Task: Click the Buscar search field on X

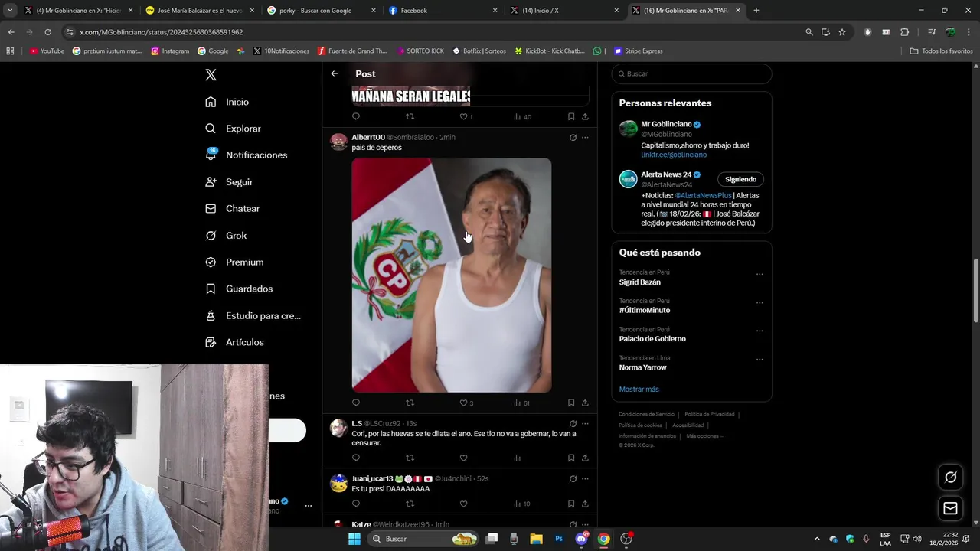Action: click(691, 73)
